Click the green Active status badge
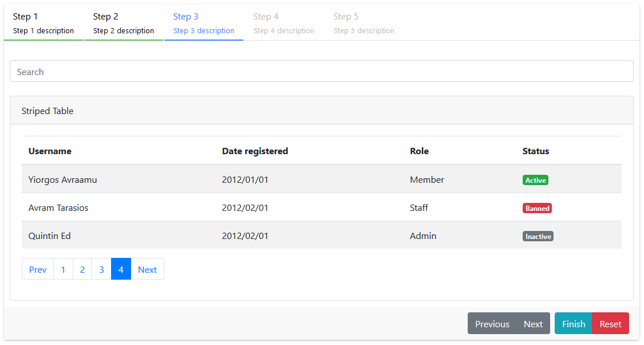 point(536,180)
